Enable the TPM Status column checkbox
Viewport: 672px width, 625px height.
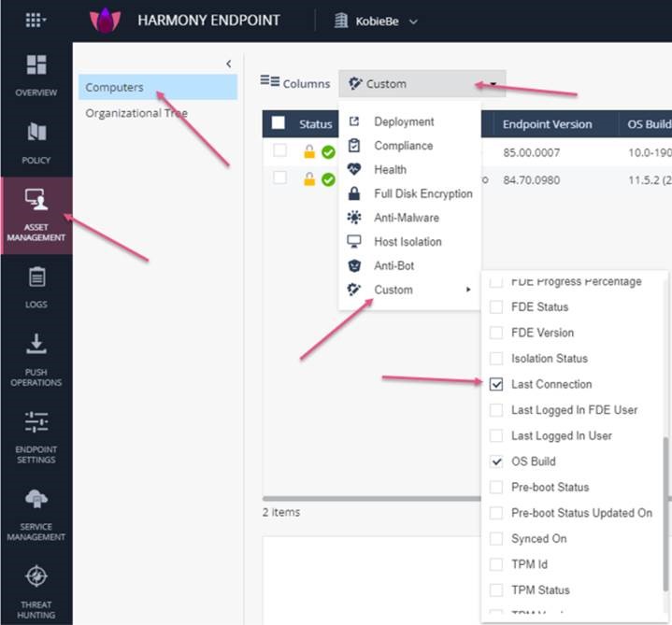[496, 589]
